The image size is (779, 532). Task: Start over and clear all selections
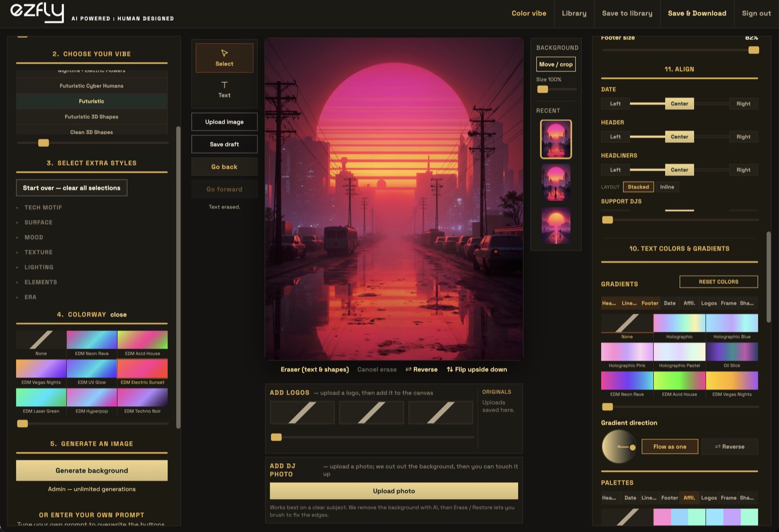point(72,188)
